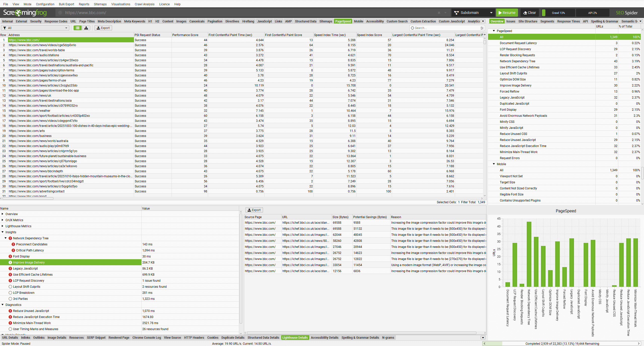Select the circle indicator next to 3rd Parties

pos(10,299)
